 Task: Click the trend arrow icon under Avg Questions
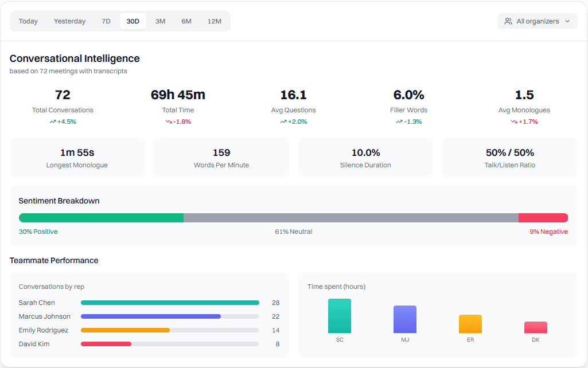tap(283, 122)
